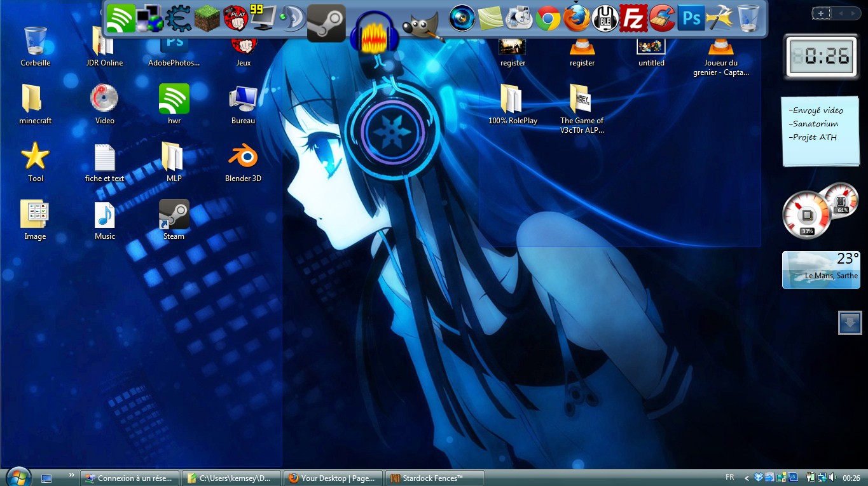
Task: Click the blue sticky note gadget
Action: click(821, 132)
